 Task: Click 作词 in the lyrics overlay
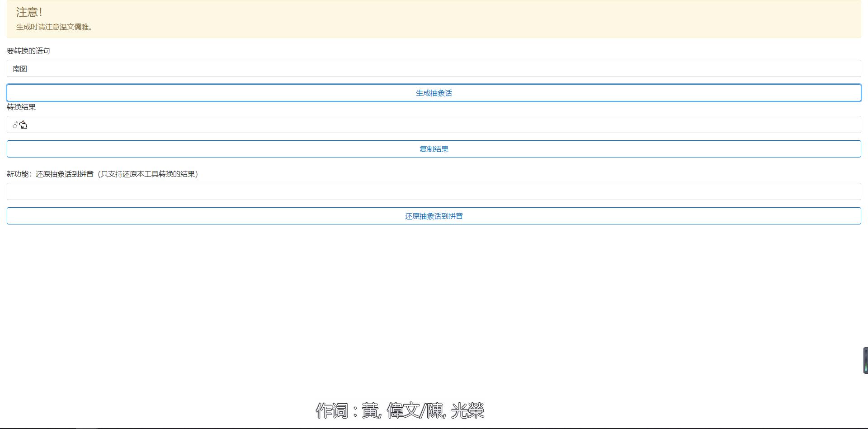point(332,410)
